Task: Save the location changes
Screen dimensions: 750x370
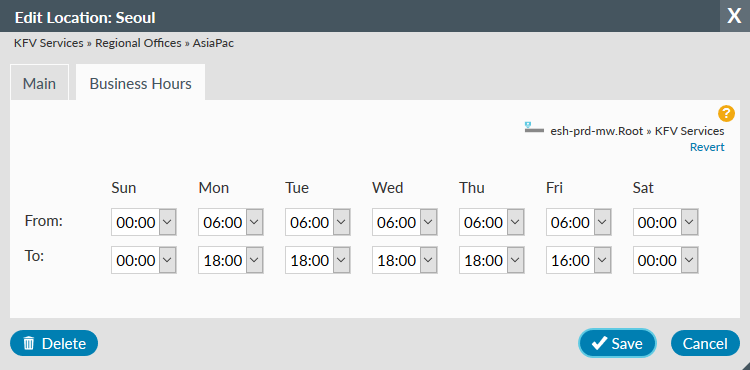Action: 617,343
